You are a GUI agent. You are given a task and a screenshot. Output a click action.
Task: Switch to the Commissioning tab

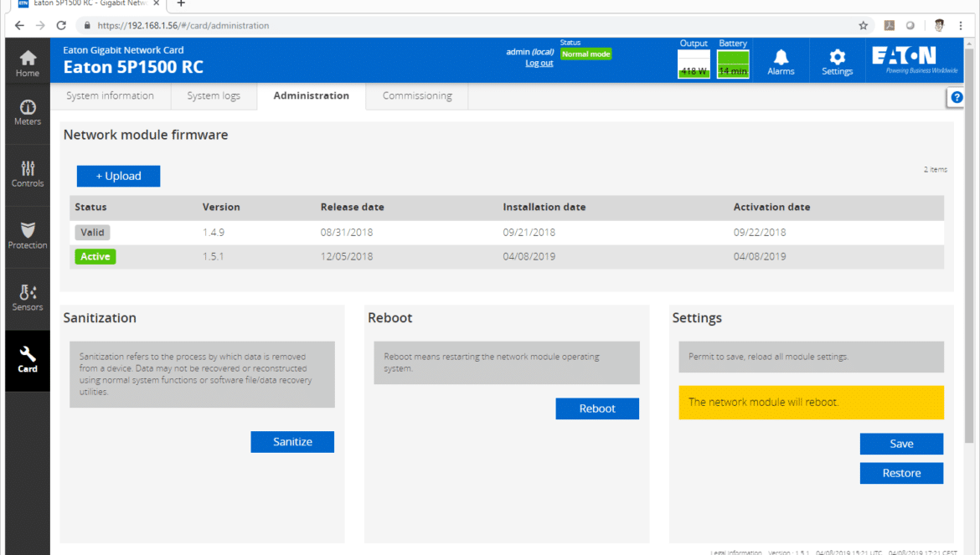click(417, 95)
